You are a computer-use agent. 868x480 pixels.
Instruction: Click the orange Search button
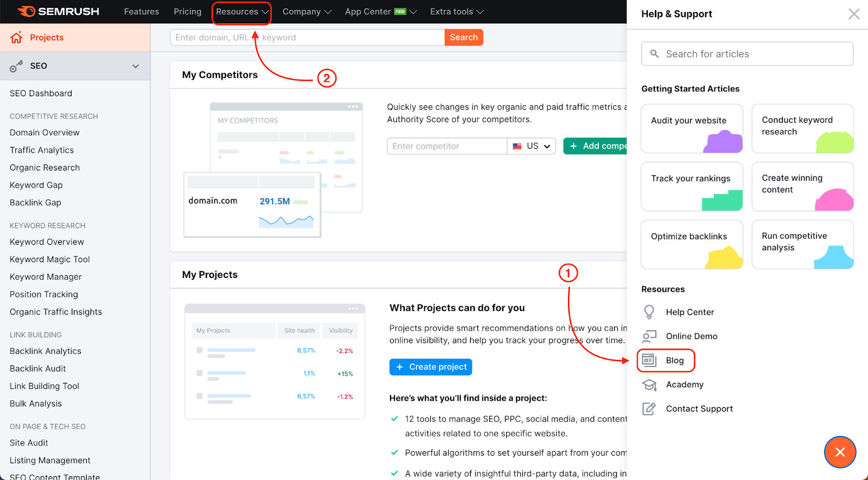coord(464,37)
